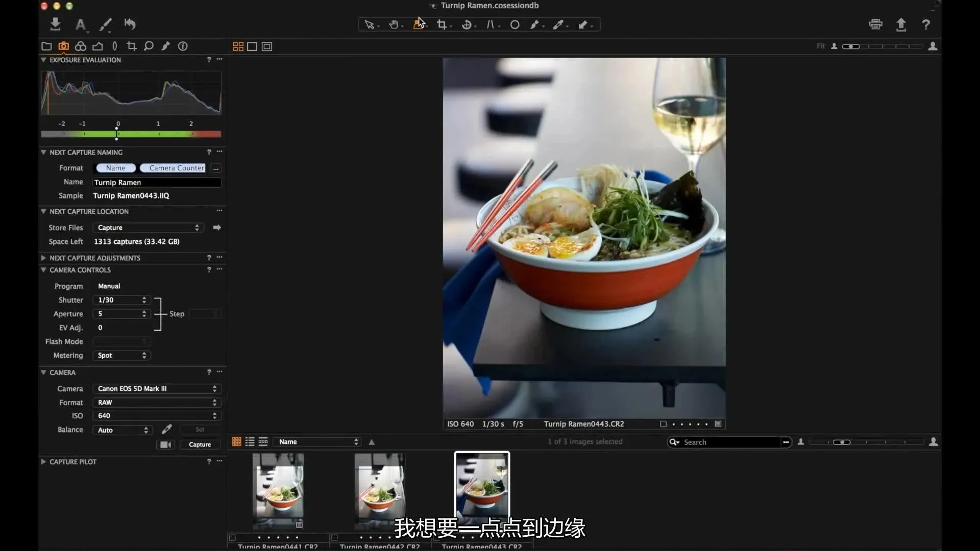
Task: Toggle sort order ascending arrow
Action: [x=372, y=442]
